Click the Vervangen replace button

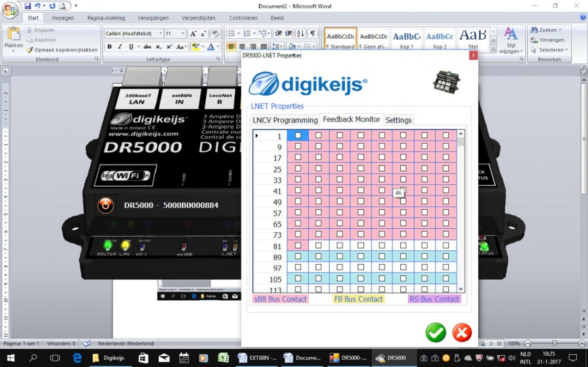click(x=548, y=40)
